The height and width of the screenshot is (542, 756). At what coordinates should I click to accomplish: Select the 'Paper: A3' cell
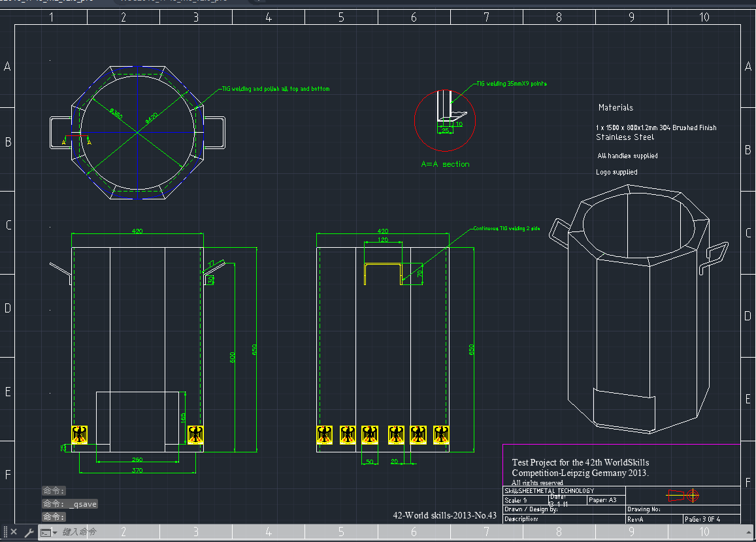click(606, 500)
